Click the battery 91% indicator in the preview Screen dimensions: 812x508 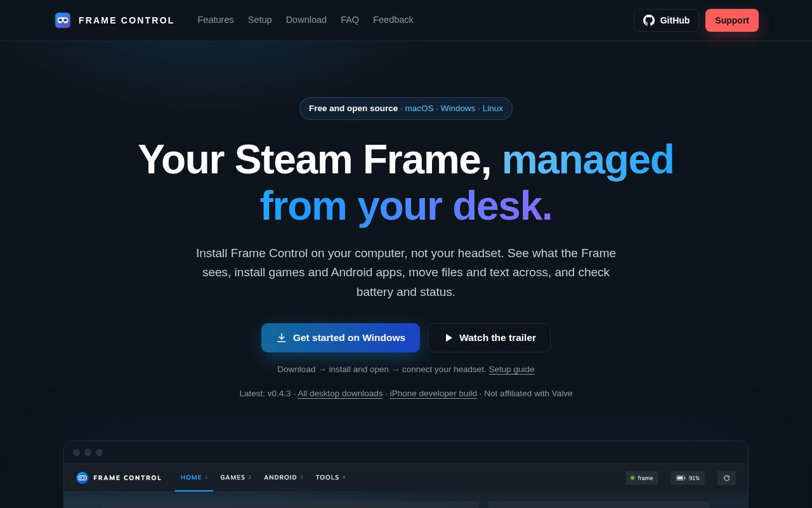click(688, 478)
